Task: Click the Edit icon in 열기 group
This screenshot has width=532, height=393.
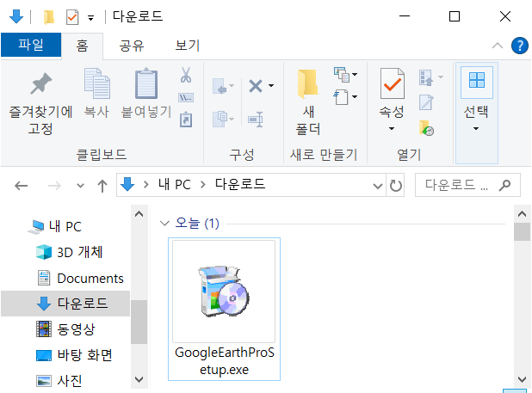Action: pos(426,102)
